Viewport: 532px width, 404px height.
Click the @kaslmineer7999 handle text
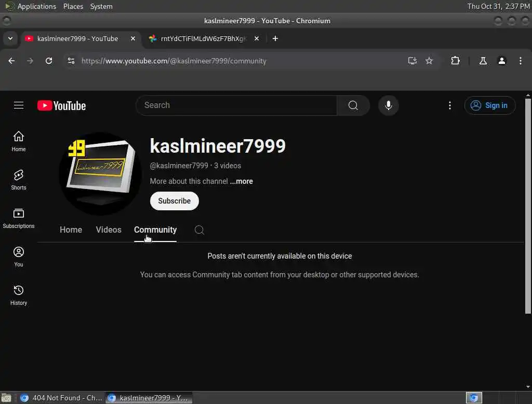pyautogui.click(x=179, y=166)
